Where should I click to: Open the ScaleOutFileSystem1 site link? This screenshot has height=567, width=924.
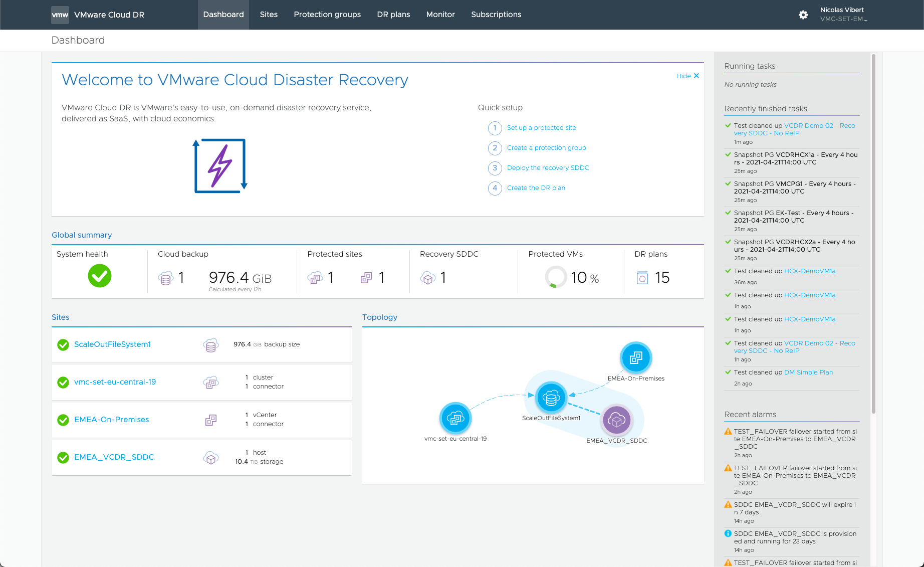pyautogui.click(x=112, y=344)
